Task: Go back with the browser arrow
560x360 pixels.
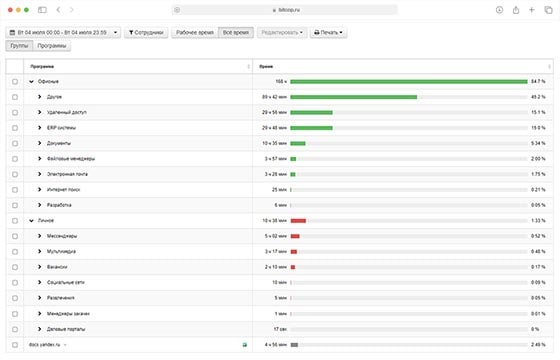Action: pyautogui.click(x=58, y=10)
